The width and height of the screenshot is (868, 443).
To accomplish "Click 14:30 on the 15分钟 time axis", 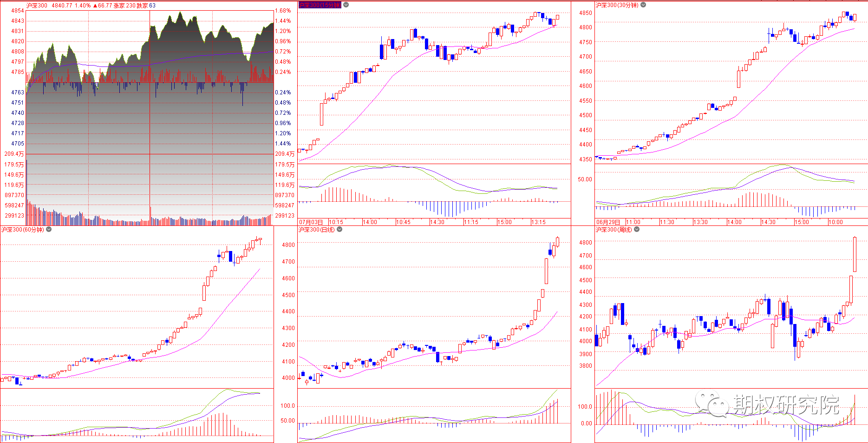I will tap(437, 222).
